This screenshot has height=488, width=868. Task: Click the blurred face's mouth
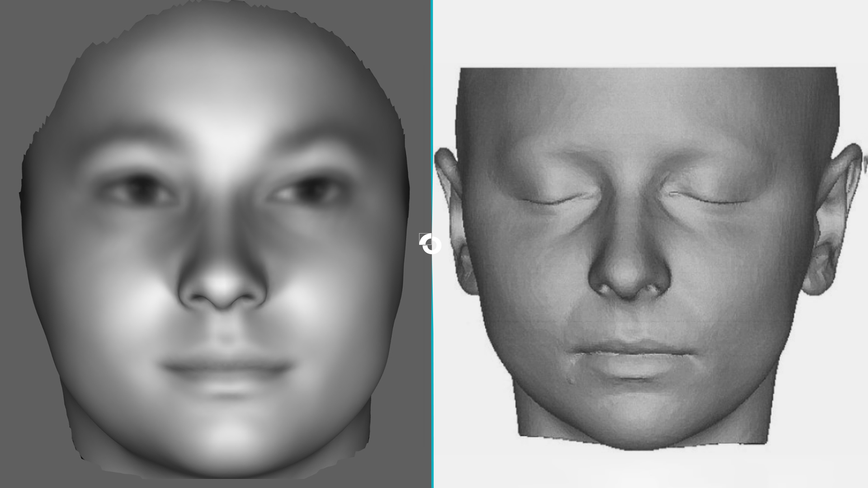click(226, 368)
